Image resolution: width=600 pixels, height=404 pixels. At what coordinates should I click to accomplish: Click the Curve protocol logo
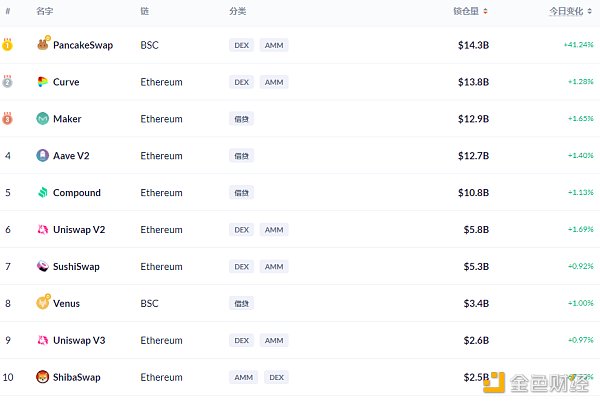[x=42, y=82]
